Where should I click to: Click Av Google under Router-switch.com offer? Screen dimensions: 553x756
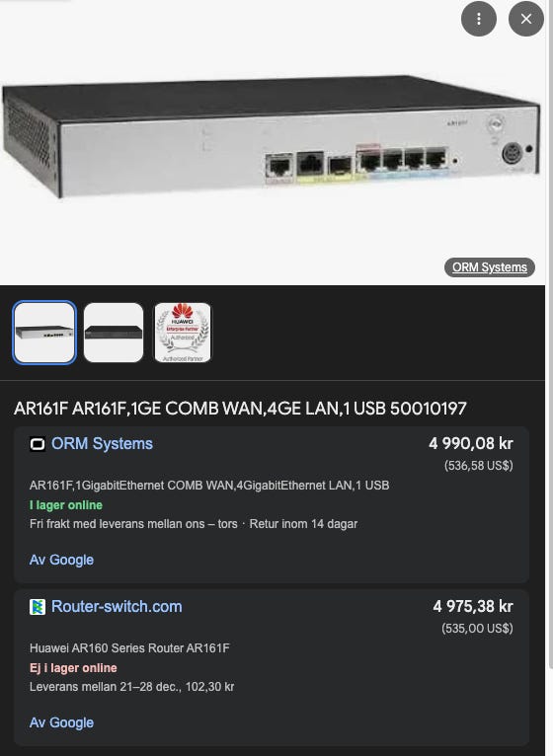pos(61,722)
